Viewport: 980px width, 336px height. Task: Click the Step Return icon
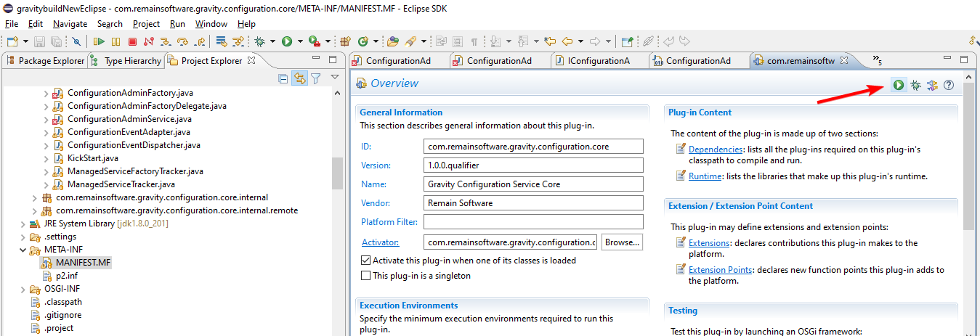[x=200, y=41]
